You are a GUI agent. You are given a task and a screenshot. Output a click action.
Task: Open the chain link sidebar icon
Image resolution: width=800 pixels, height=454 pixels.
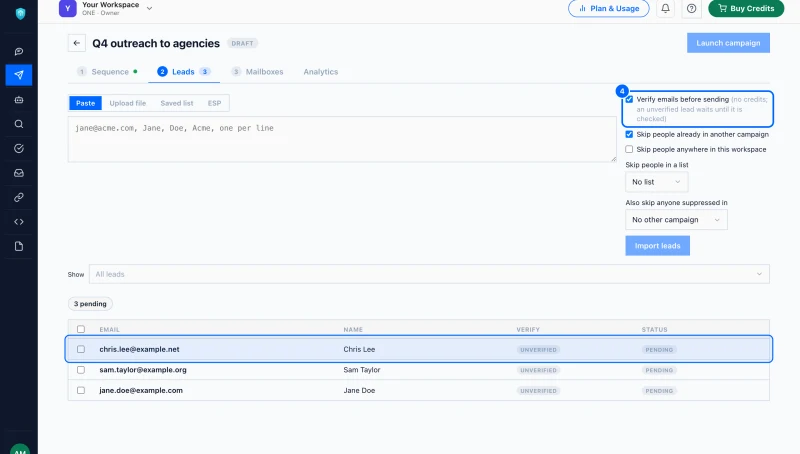(19, 197)
